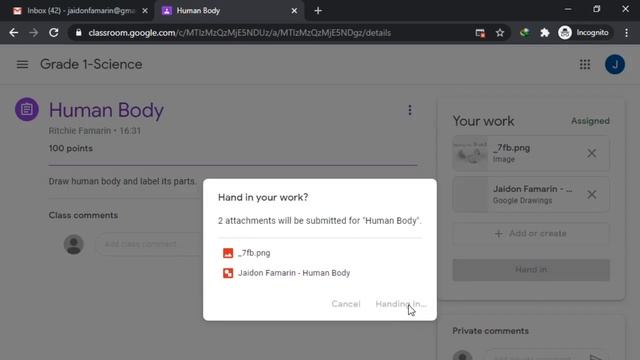Click the 'Assigned' status label
This screenshot has width=640, height=360.
point(590,121)
